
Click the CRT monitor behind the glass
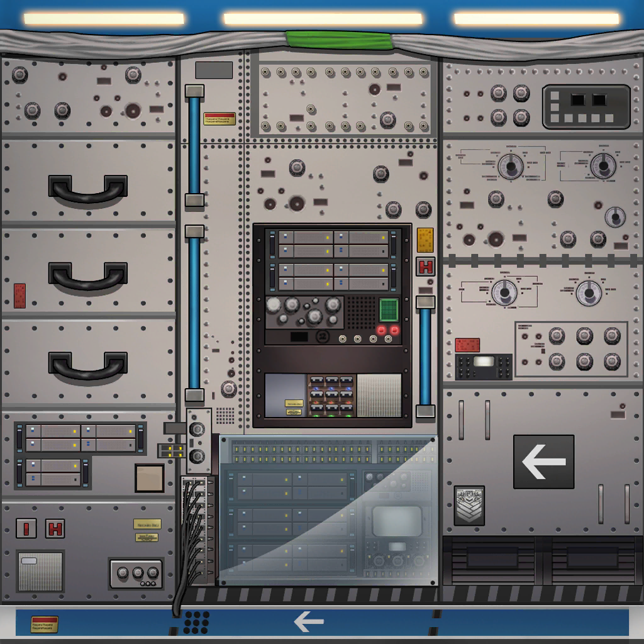tap(397, 521)
